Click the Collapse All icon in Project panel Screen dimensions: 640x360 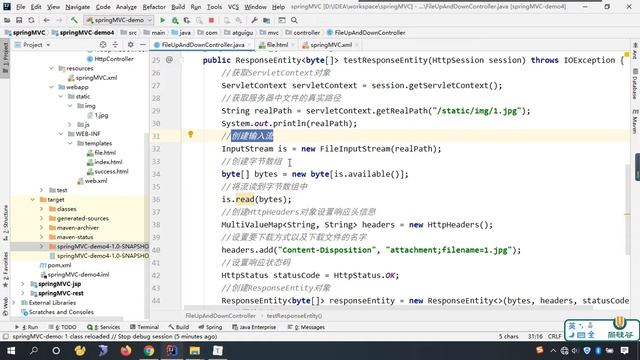click(115, 44)
